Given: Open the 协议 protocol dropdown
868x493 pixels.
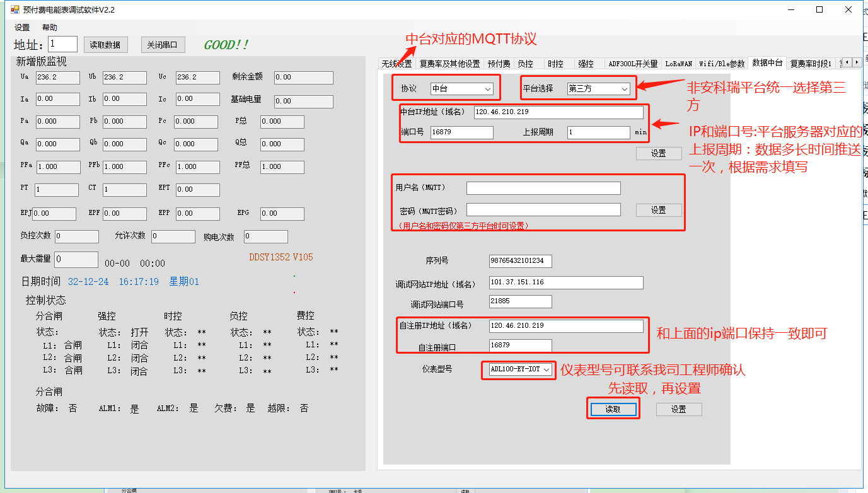Looking at the screenshot, I should pyautogui.click(x=461, y=89).
